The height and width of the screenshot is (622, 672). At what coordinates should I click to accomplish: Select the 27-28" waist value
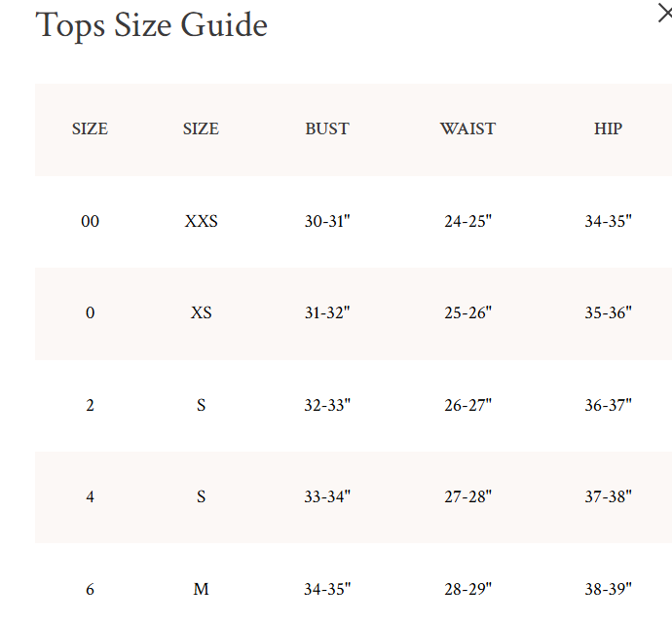467,496
